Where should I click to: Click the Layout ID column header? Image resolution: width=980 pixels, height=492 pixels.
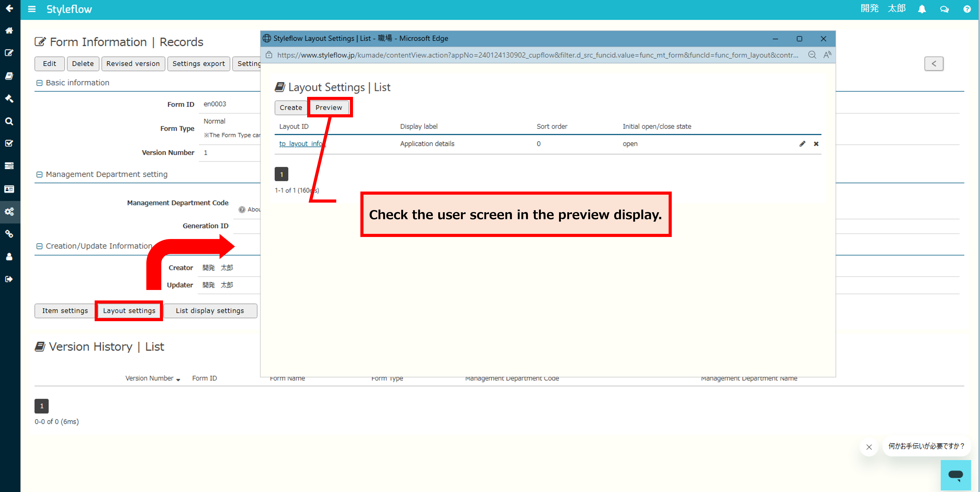click(294, 126)
